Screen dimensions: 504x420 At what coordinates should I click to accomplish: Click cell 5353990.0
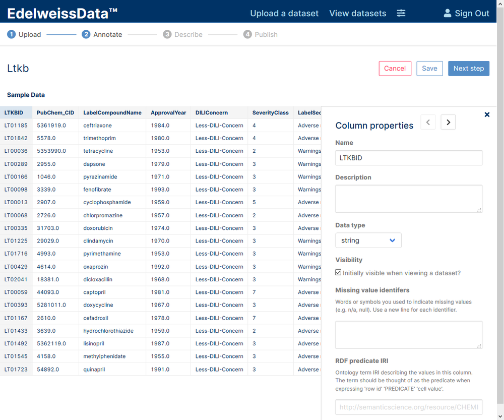click(55, 151)
